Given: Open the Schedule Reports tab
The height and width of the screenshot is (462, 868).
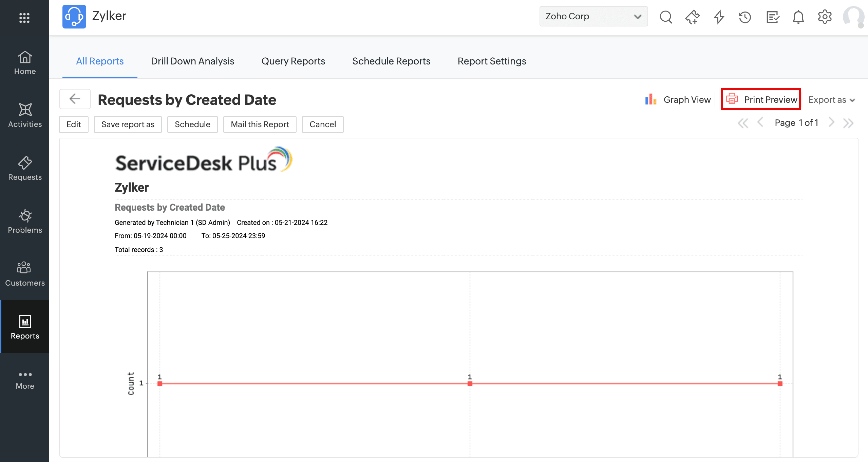Looking at the screenshot, I should [x=391, y=61].
